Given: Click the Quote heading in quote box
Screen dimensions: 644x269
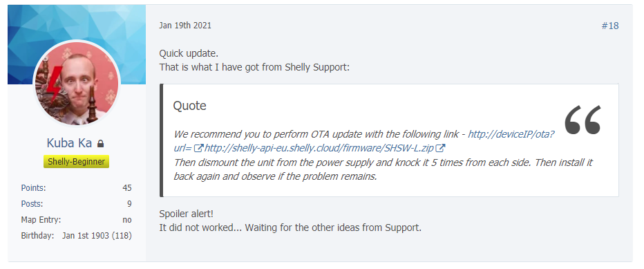Looking at the screenshot, I should [189, 106].
